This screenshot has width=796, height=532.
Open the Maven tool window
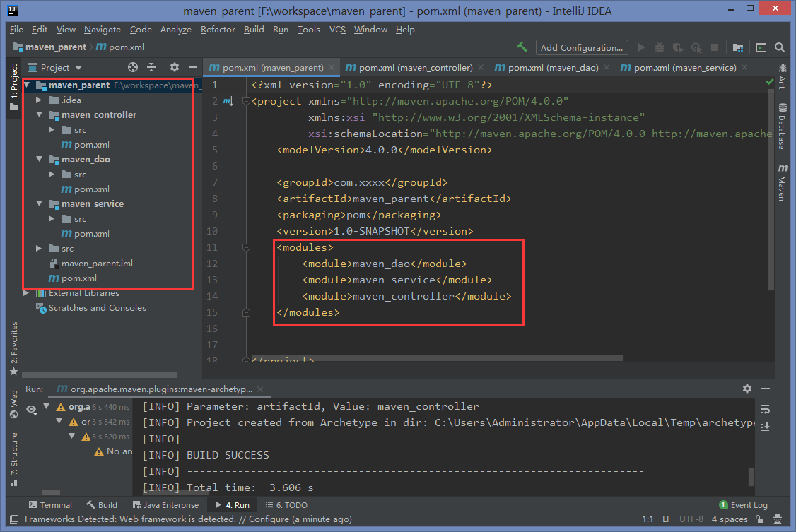[x=783, y=182]
